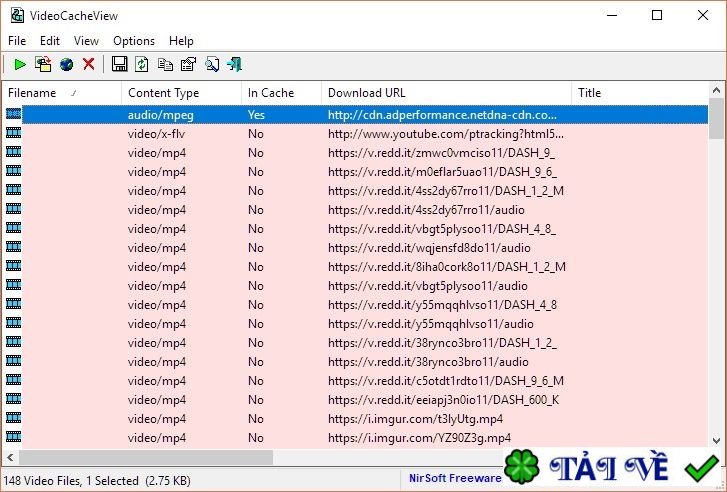Open the Options menu
Screen dimensions: 727x492
[x=134, y=41]
